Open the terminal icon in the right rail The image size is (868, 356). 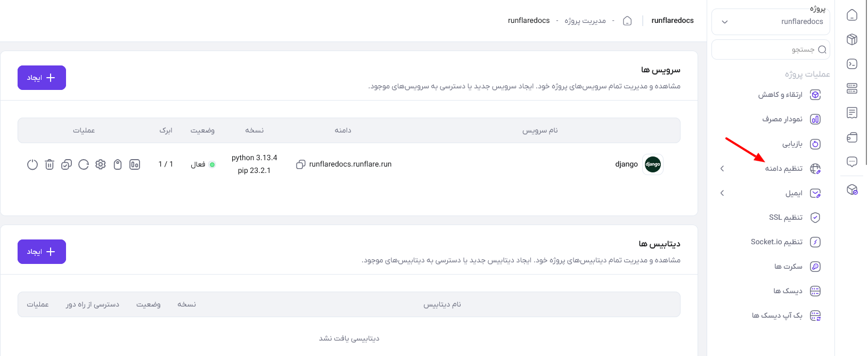tap(852, 64)
